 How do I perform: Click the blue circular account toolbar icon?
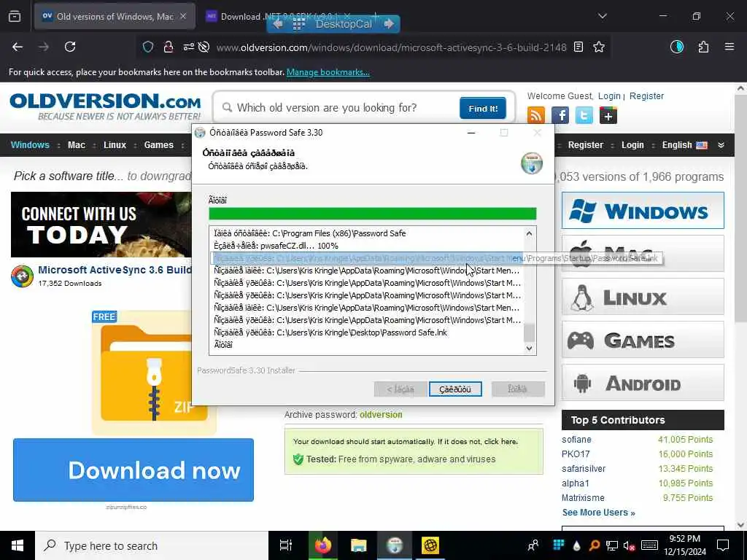[x=677, y=47]
